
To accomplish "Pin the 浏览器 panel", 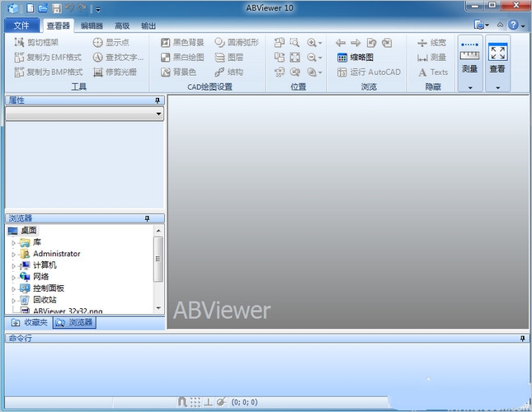I will pyautogui.click(x=147, y=218).
